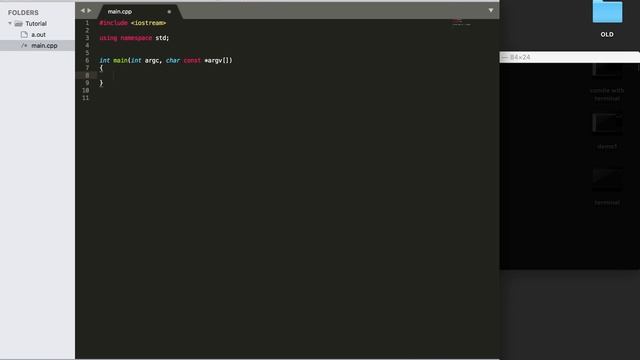This screenshot has height=360, width=640.
Task: Open main.cpp in the sidebar
Action: (x=44, y=46)
